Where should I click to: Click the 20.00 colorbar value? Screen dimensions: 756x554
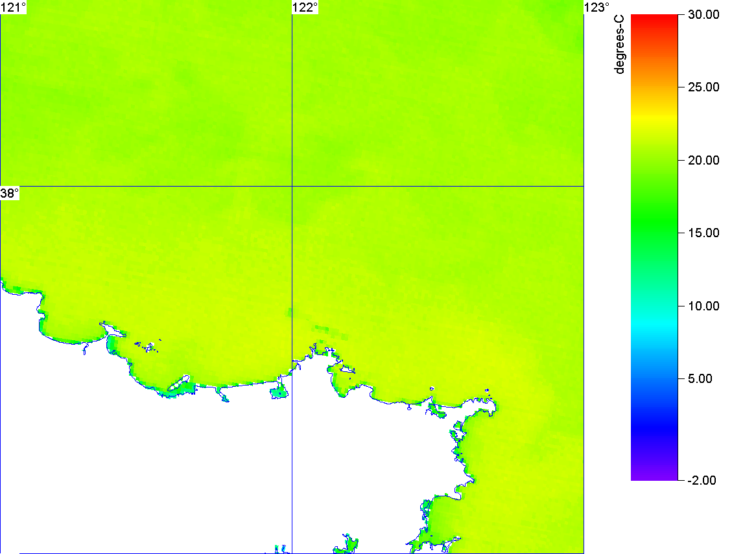tap(703, 161)
